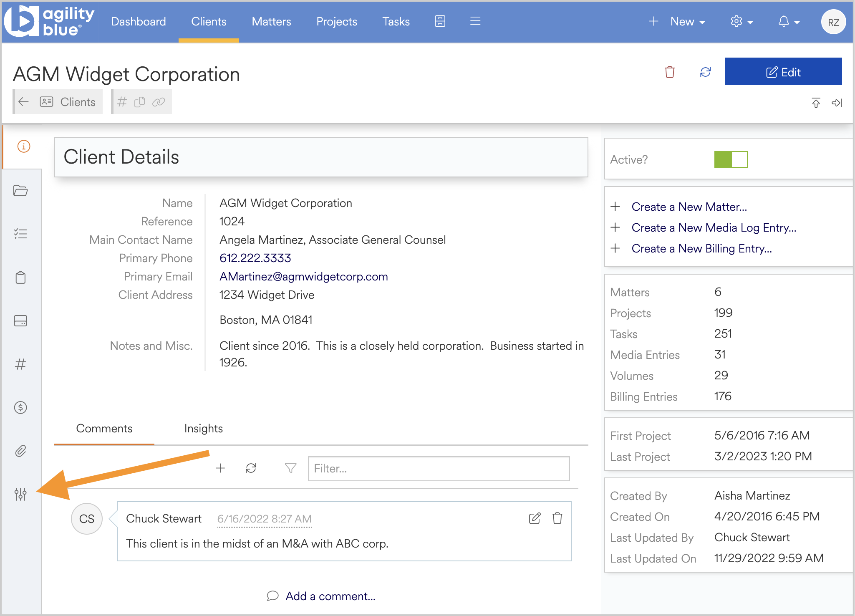The height and width of the screenshot is (616, 855).
Task: Click the AGM Widget Corporation page title
Action: tap(126, 74)
